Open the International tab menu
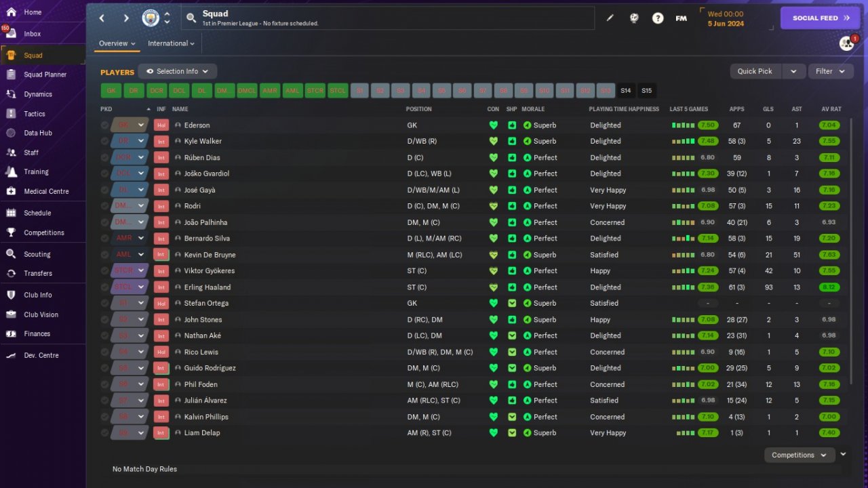868x488 pixels. [171, 43]
